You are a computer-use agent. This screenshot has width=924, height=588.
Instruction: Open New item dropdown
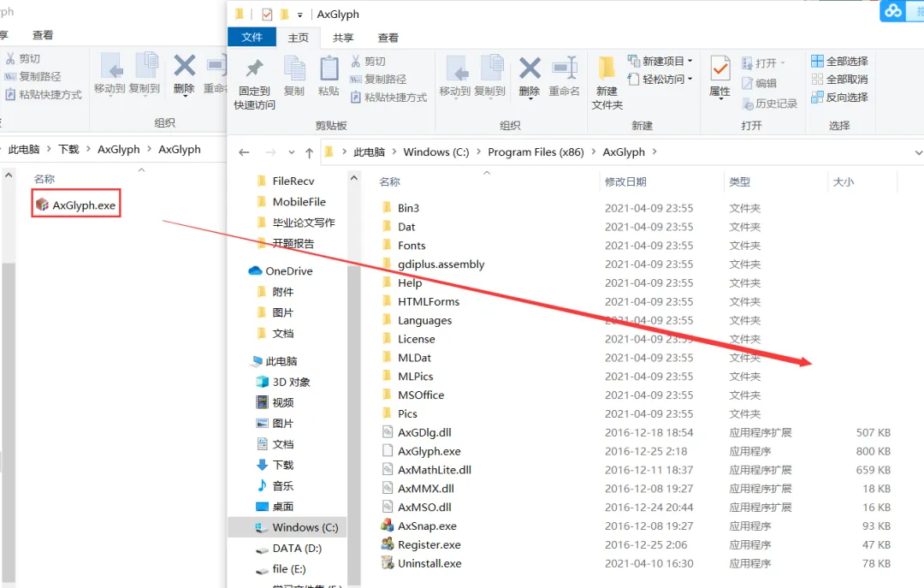[660, 61]
